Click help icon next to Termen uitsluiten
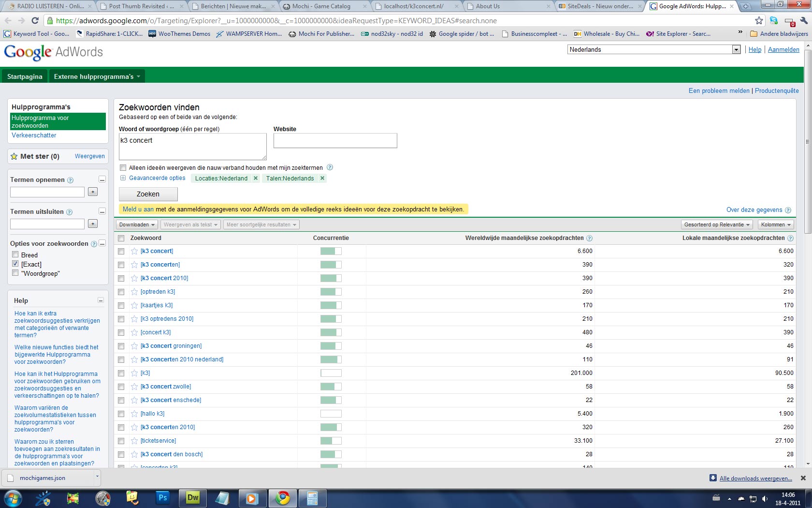Screen dimensions: 812x508 69,212
